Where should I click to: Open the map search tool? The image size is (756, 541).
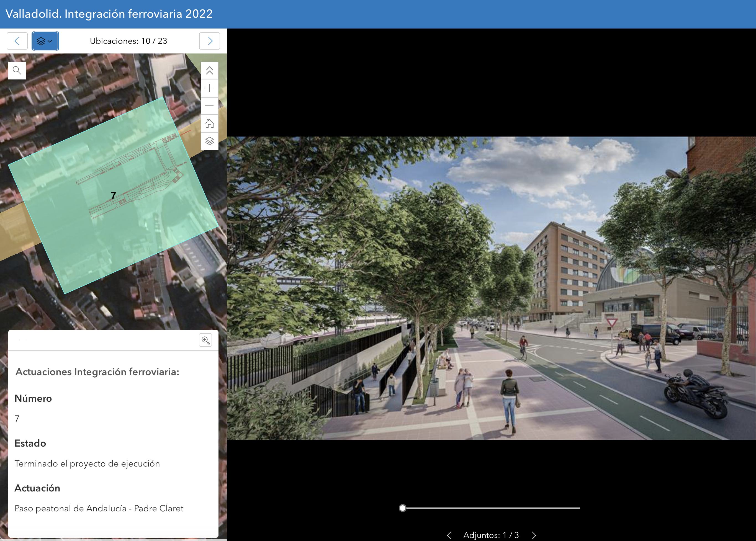(x=17, y=70)
